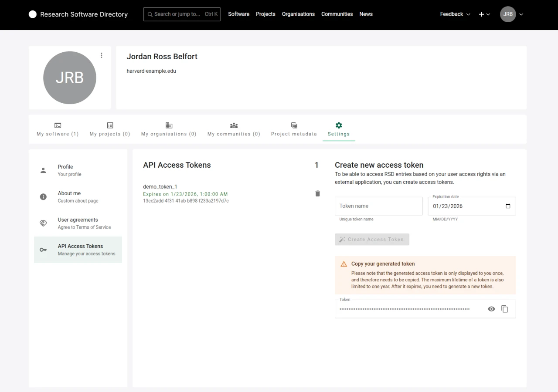Open the Communities page link
The image size is (558, 392).
337,14
